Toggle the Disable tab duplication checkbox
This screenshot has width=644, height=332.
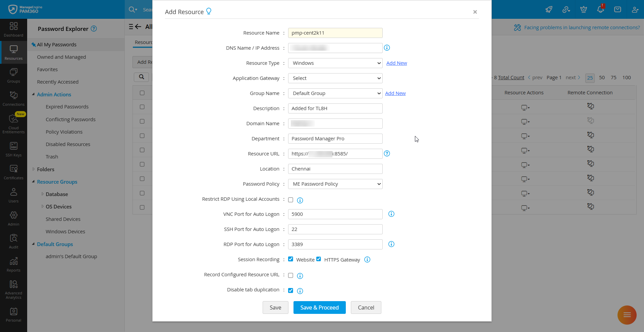(x=290, y=290)
